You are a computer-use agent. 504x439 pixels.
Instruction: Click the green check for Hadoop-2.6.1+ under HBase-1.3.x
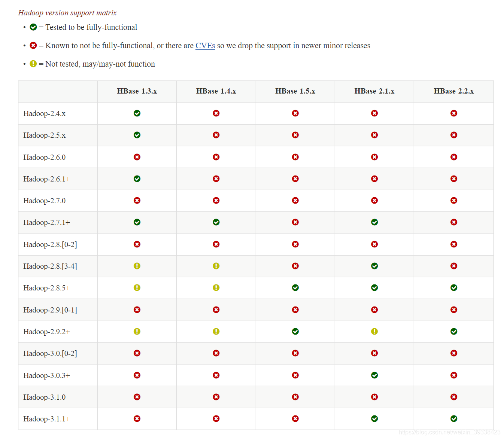click(x=137, y=179)
